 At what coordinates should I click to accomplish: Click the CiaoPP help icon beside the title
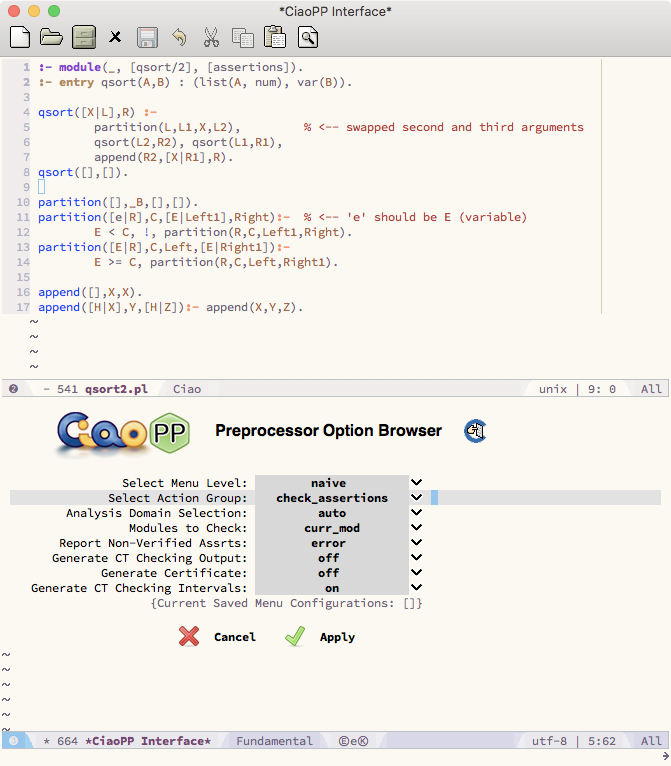tap(475, 431)
